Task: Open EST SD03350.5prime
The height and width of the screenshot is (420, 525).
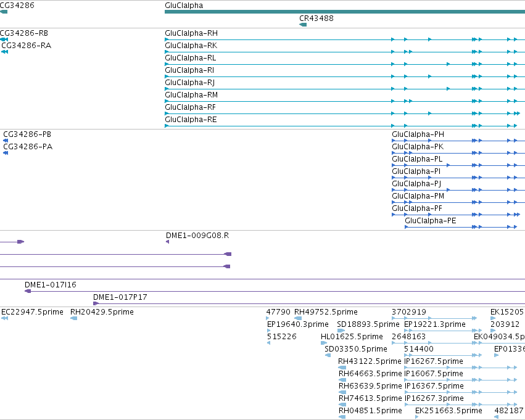Action: (355, 349)
